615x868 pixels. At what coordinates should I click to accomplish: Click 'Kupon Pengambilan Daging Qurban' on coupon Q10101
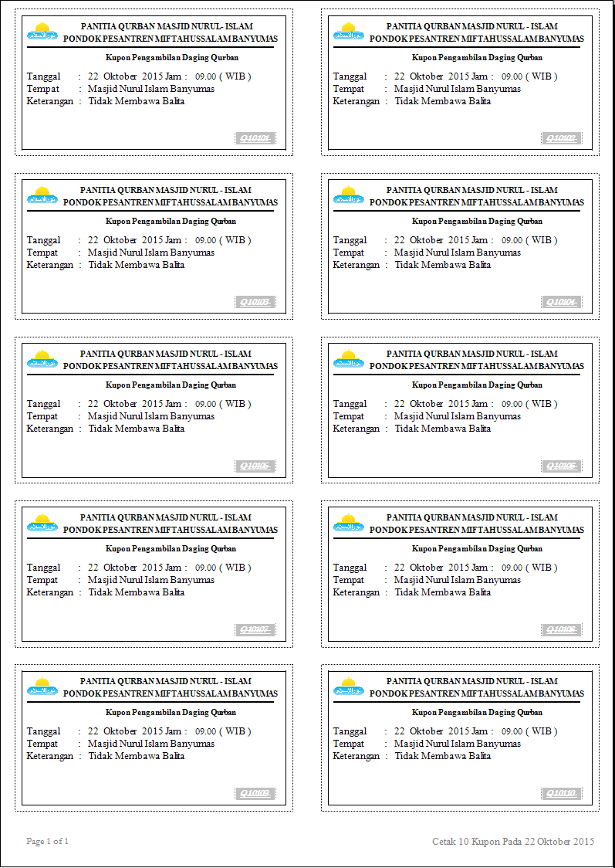pyautogui.click(x=171, y=58)
